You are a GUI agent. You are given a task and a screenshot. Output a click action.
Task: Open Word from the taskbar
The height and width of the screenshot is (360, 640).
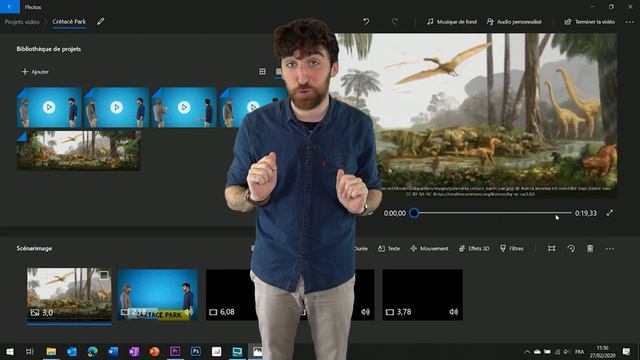[x=113, y=351]
